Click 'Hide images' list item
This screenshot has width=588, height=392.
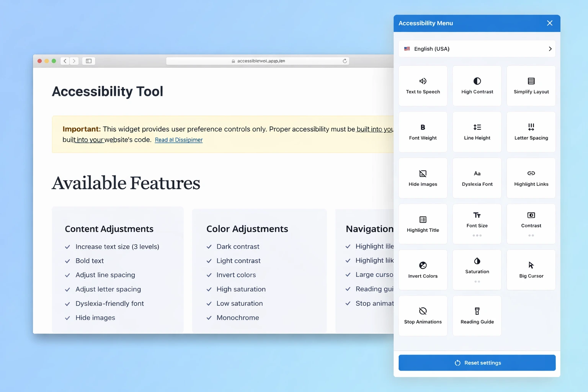(95, 317)
